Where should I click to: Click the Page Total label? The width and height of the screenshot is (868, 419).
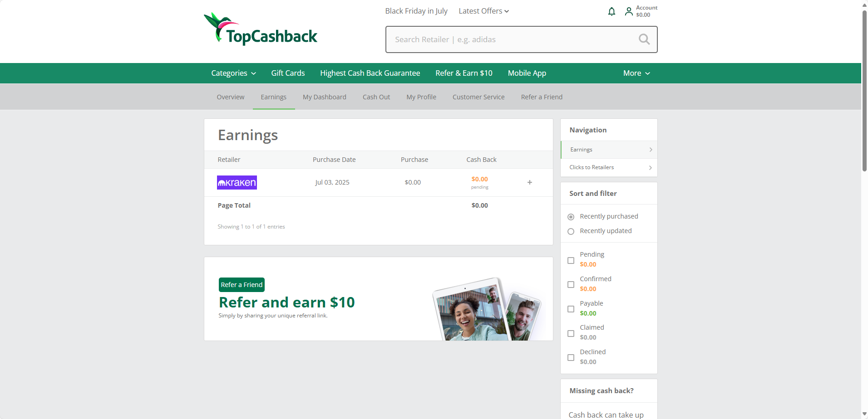coord(234,205)
